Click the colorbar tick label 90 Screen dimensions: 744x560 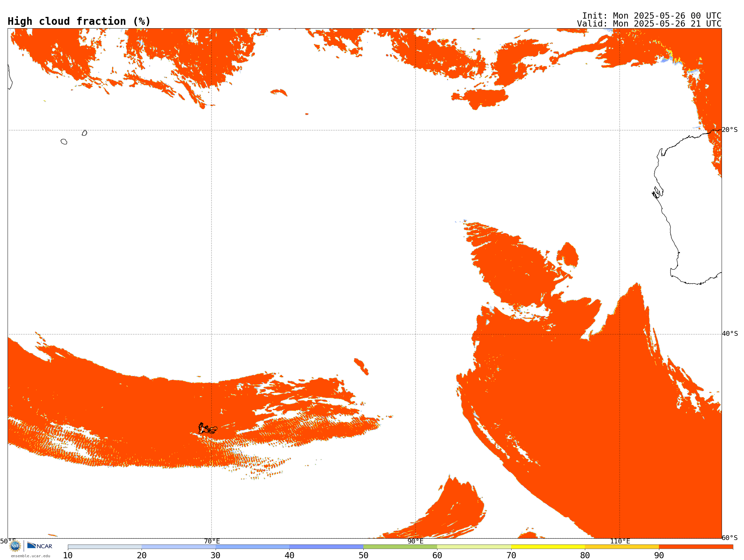(x=659, y=556)
